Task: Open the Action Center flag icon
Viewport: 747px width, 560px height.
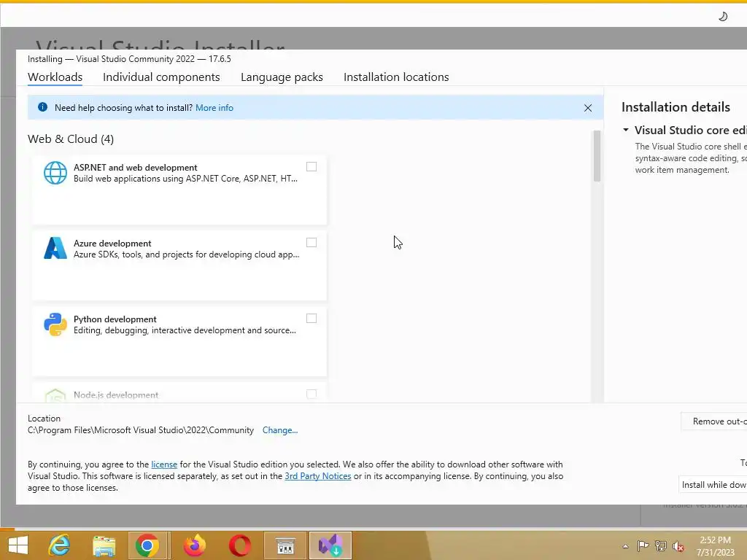Action: (x=643, y=545)
